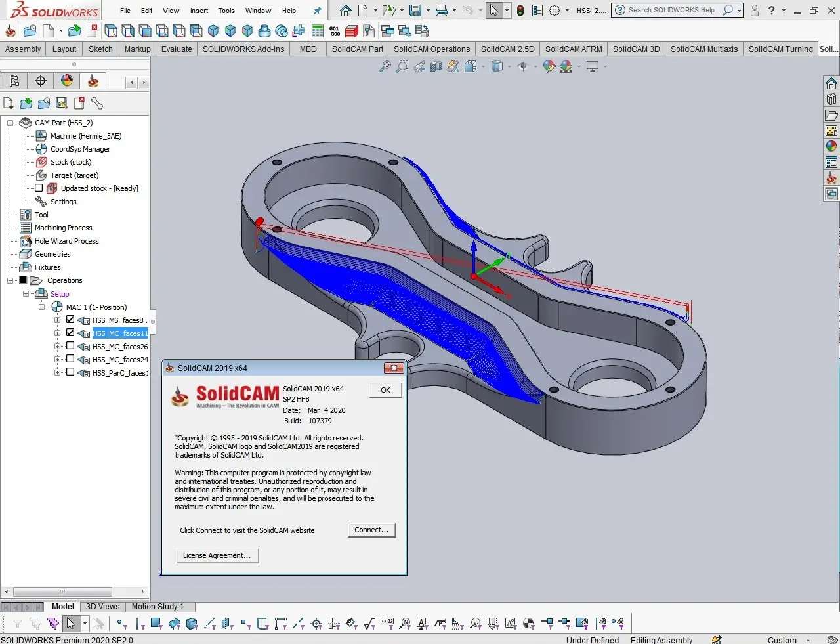Open the Home icon in the top toolbar
The image size is (840, 644).
[346, 11]
